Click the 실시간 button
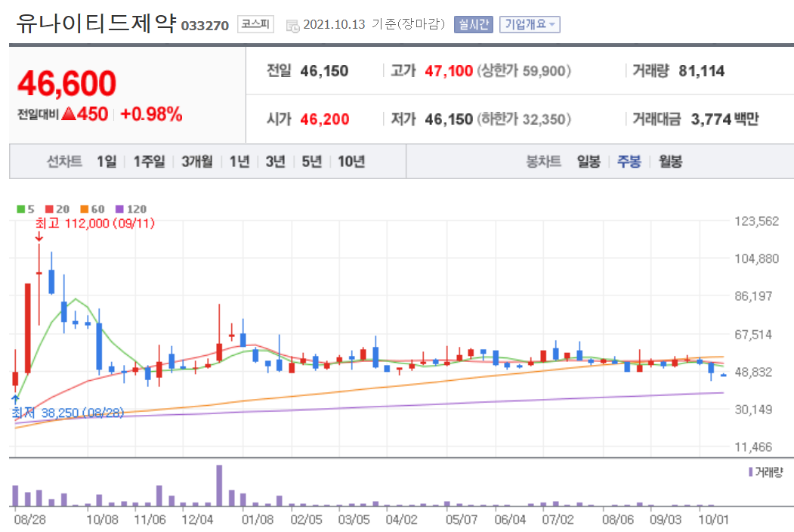Viewport: 794px width, 532px height. point(474,24)
